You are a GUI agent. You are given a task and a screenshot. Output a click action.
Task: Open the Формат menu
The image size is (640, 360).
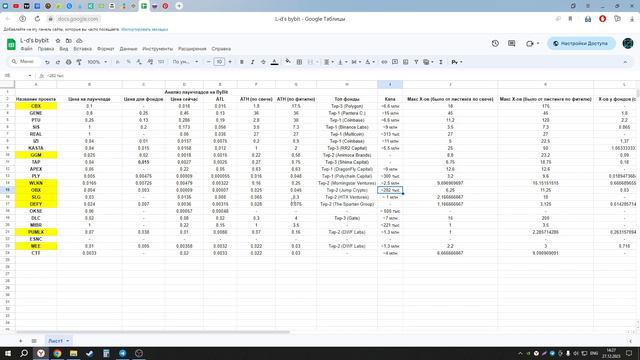point(106,49)
